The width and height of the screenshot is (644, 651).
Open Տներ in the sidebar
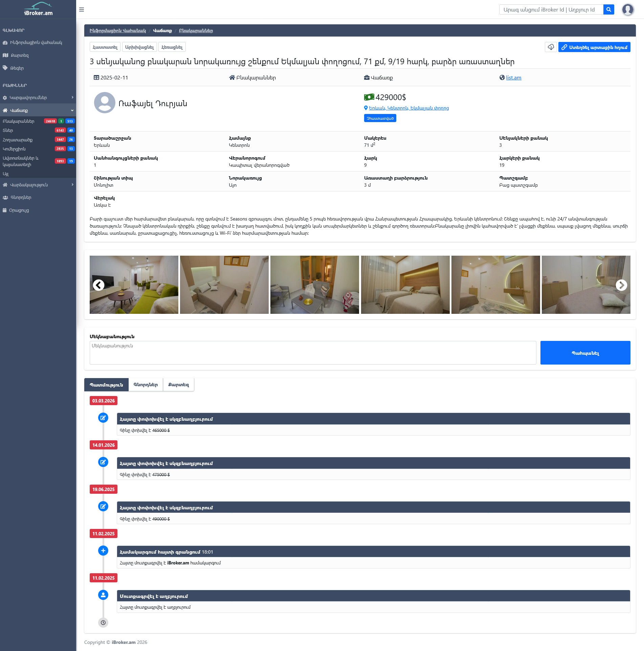8,131
